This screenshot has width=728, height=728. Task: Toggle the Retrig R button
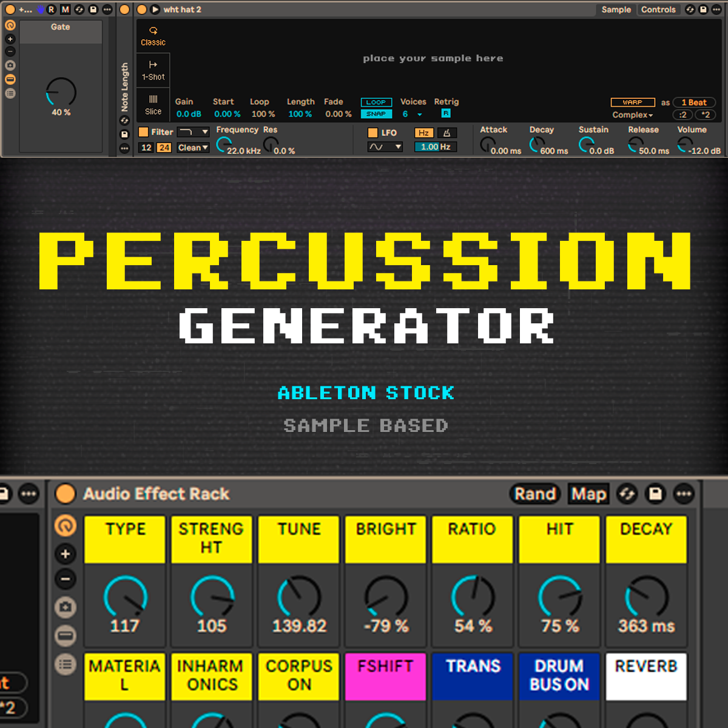tap(446, 113)
